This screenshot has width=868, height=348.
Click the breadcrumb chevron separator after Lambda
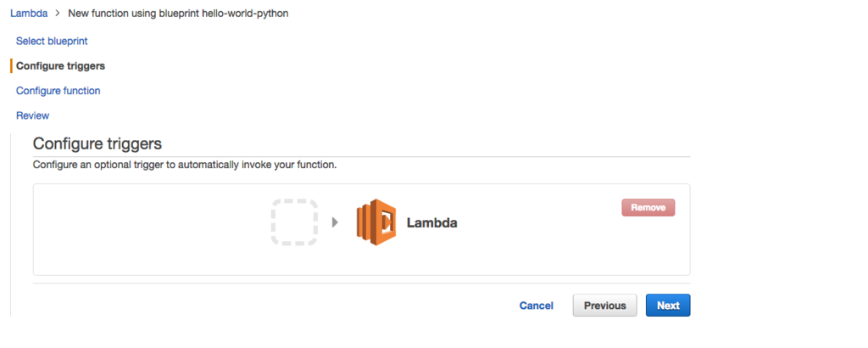click(x=58, y=14)
